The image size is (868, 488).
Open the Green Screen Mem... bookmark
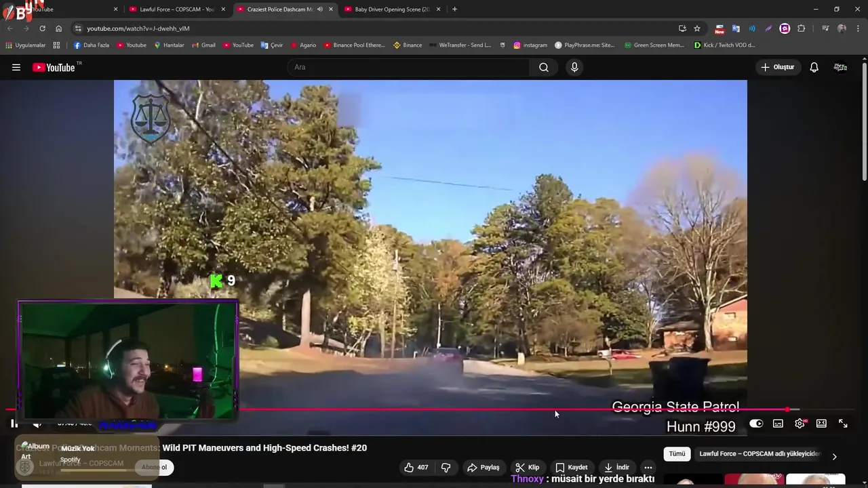(x=654, y=45)
